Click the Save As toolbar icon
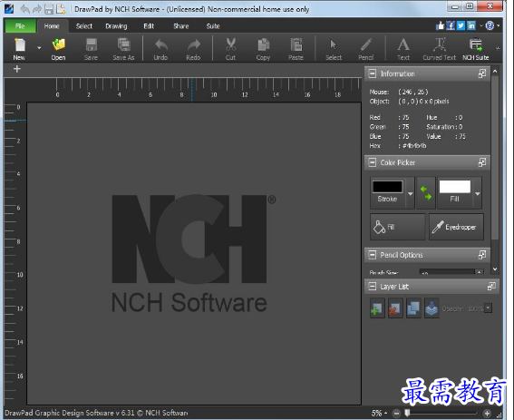514x420 pixels. [x=123, y=49]
